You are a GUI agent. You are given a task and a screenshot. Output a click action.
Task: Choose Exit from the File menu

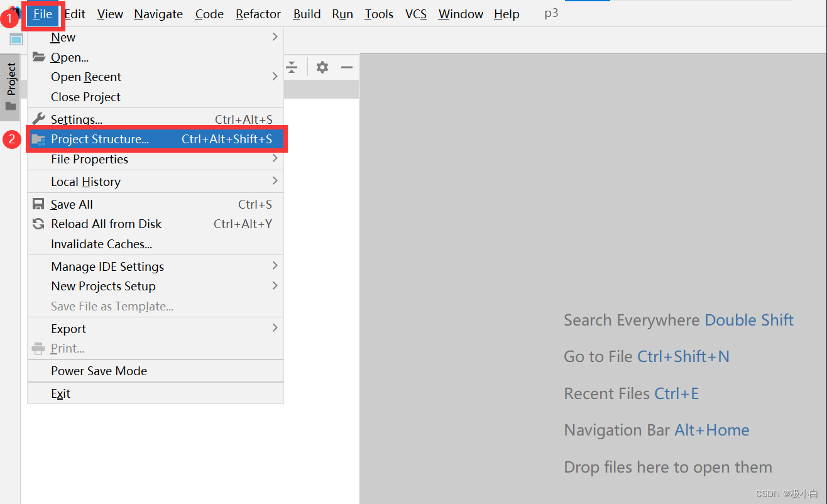click(155, 393)
